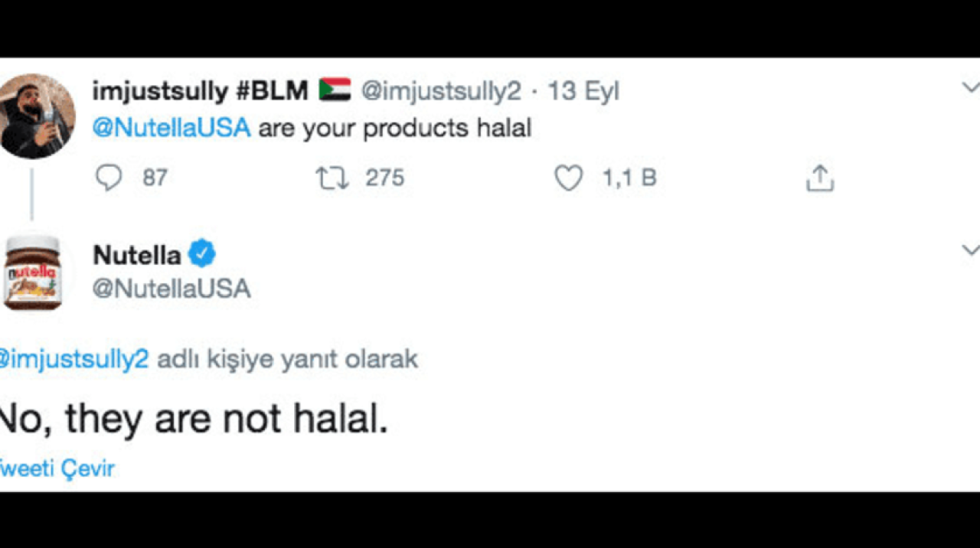Click the "Tweeti Çevir" translate link
The width and height of the screenshot is (980, 548).
click(57, 468)
